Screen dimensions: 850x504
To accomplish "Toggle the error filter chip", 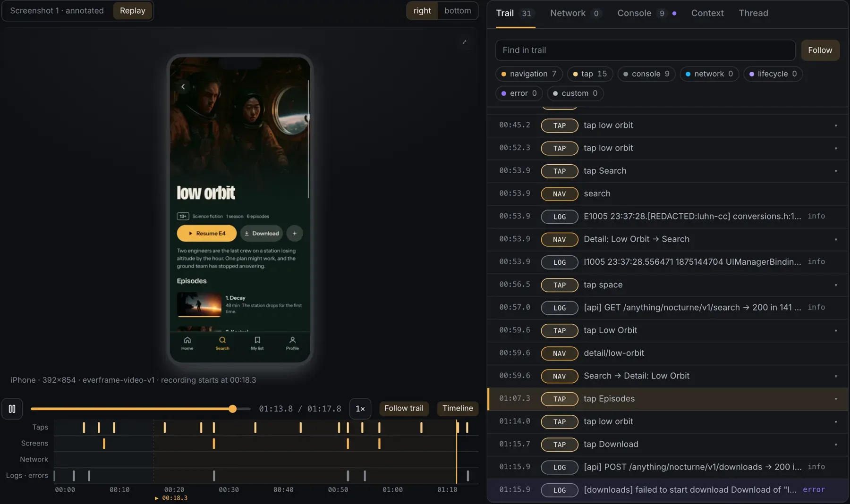I will (519, 93).
